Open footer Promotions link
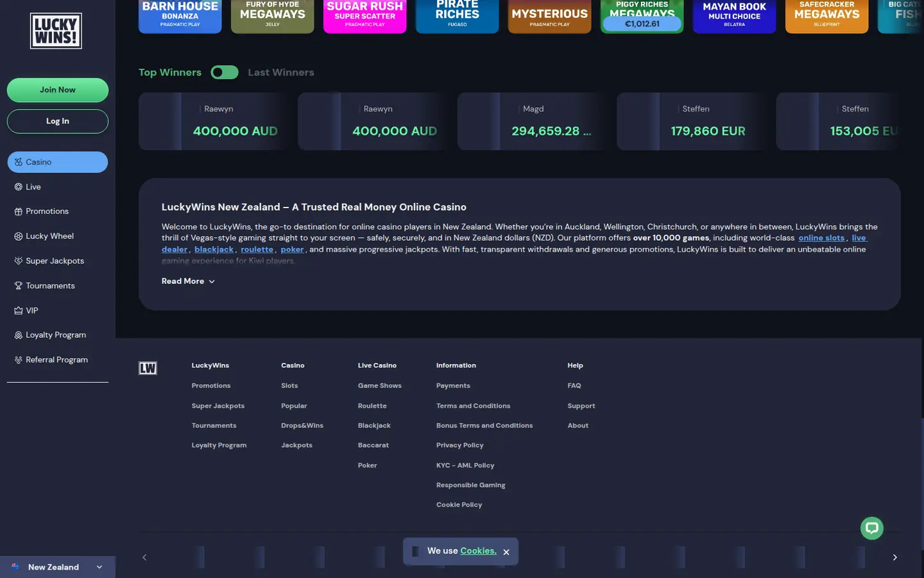Viewport: 924px width, 578px height. tap(210, 386)
